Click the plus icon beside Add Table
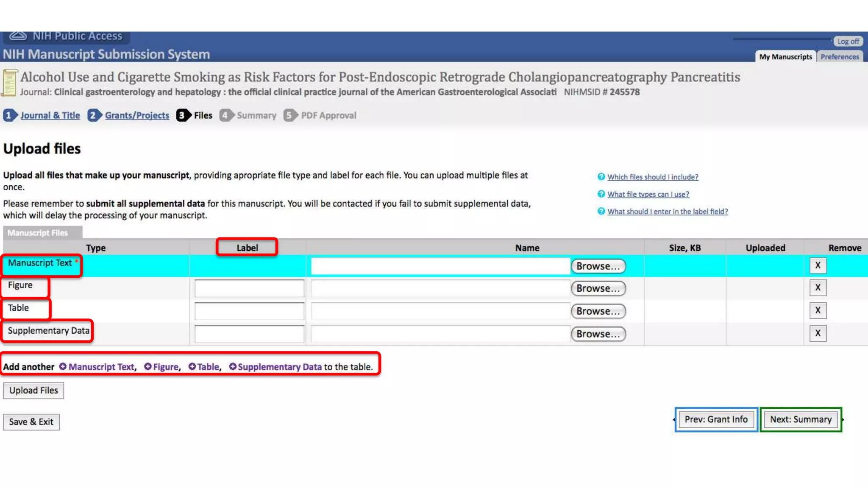Image resolution: width=868 pixels, height=488 pixels. click(192, 366)
